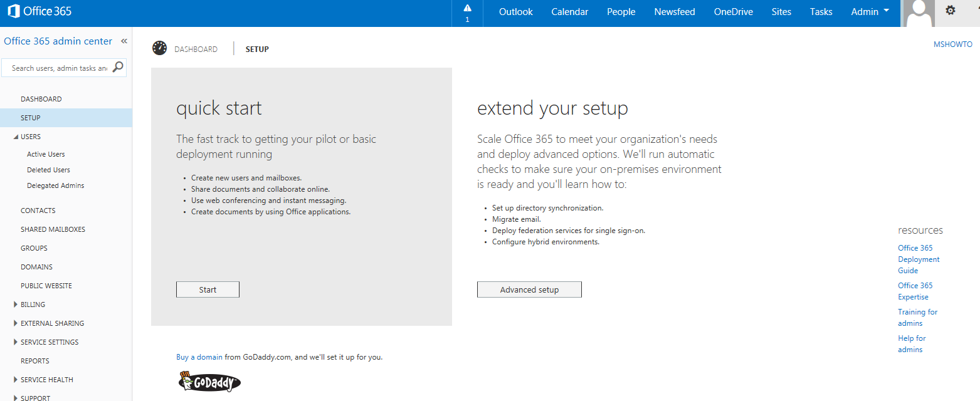Image resolution: width=980 pixels, height=401 pixels.
Task: Collapse the USERS tree section
Action: click(16, 137)
